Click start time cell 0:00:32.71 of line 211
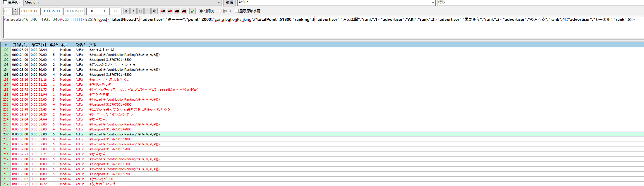The image size is (644, 186). (20, 154)
